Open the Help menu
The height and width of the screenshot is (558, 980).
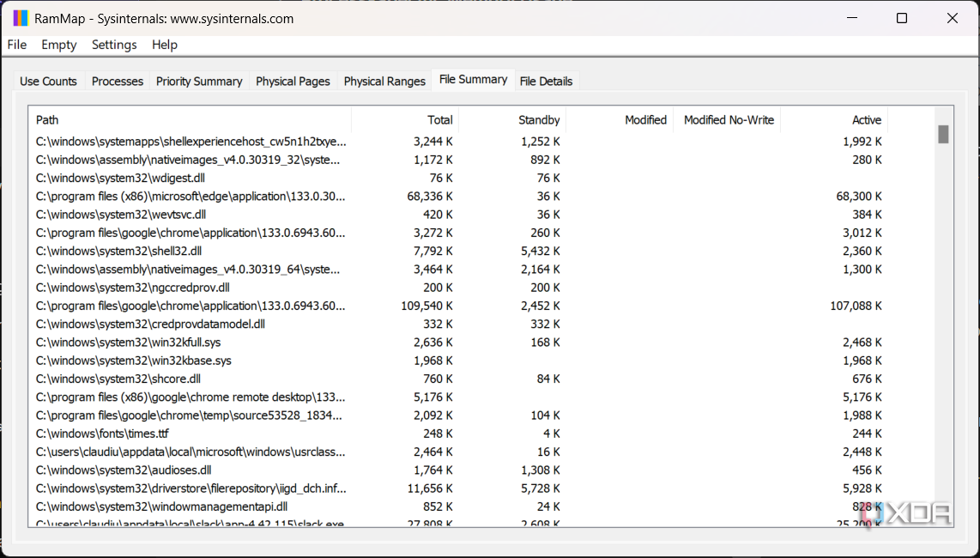tap(165, 45)
